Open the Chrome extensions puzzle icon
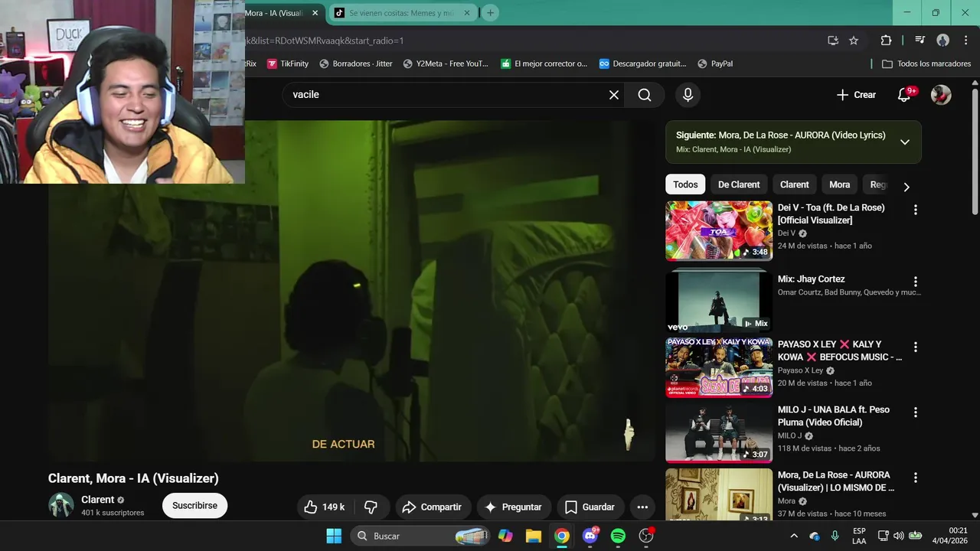980x551 pixels. [x=886, y=41]
